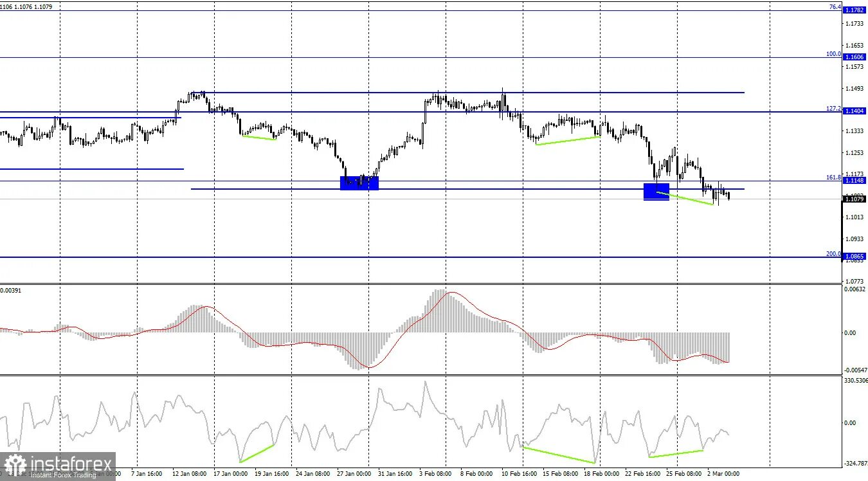Click the 1.1013 price axis value
The height and width of the screenshot is (481, 868).
854,217
